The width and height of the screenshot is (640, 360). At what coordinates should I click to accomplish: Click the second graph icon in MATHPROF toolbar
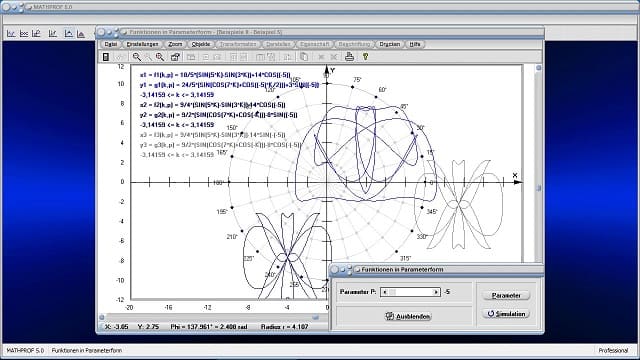pyautogui.click(x=24, y=33)
